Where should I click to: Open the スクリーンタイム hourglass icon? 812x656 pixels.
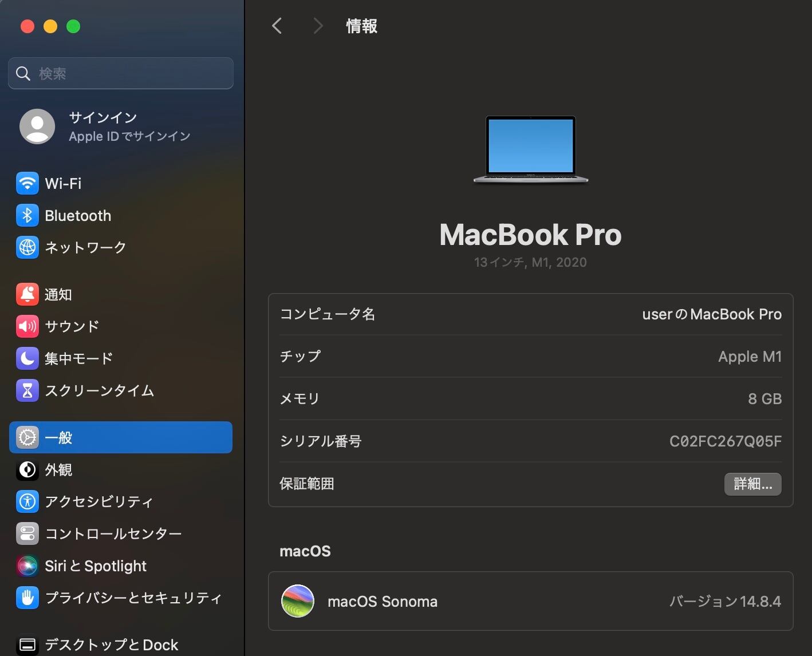pyautogui.click(x=27, y=390)
